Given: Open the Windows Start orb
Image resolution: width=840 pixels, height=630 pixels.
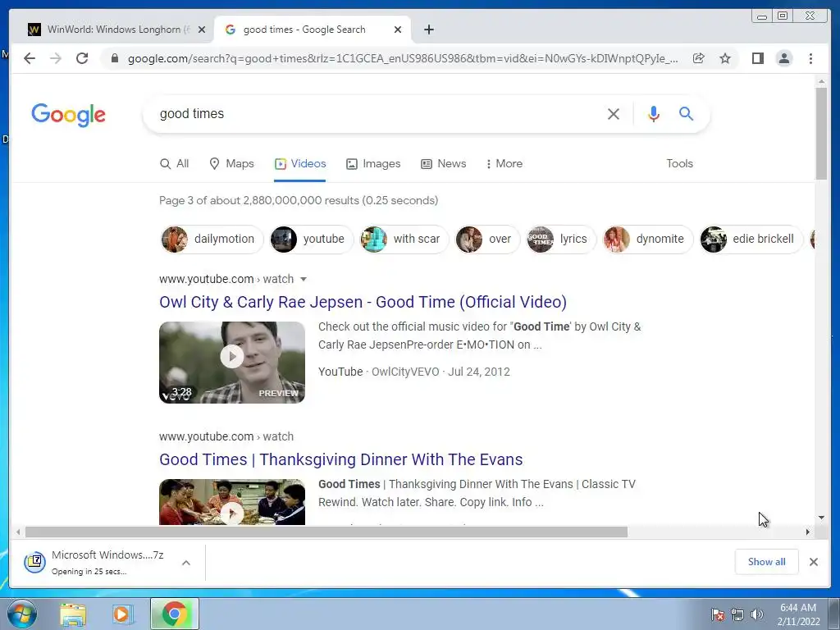Looking at the screenshot, I should pos(22,614).
